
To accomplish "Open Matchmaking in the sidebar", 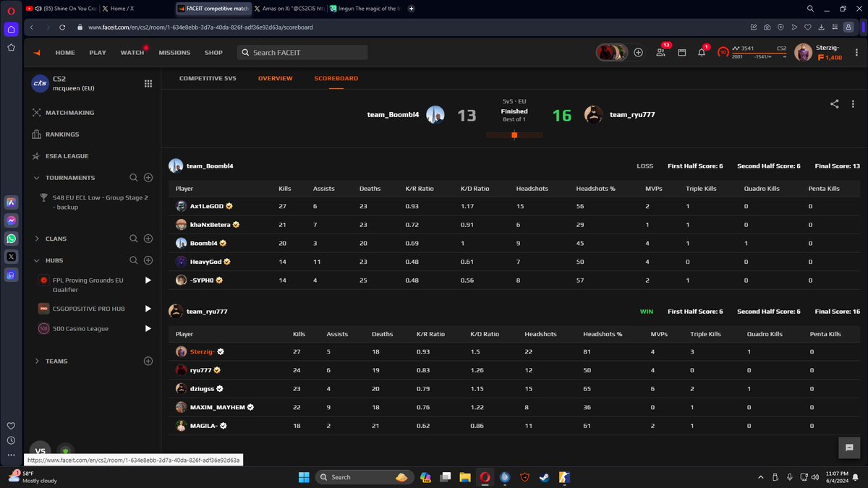I will [x=69, y=113].
